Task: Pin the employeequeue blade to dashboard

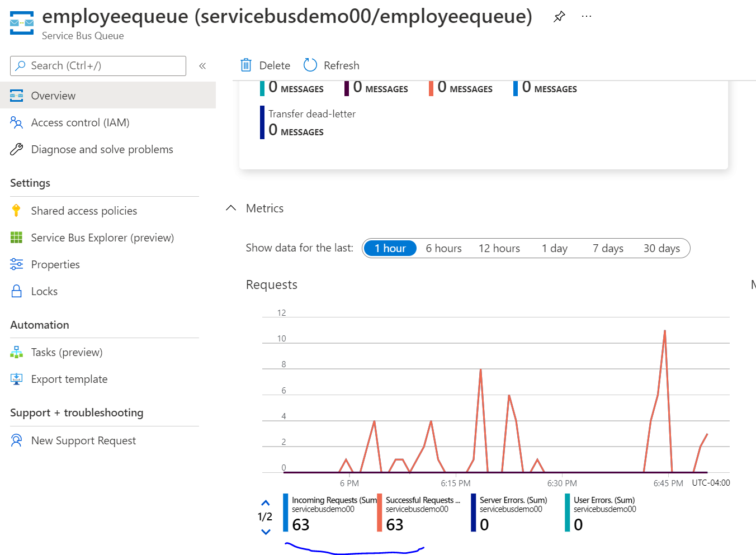Action: coord(559,17)
